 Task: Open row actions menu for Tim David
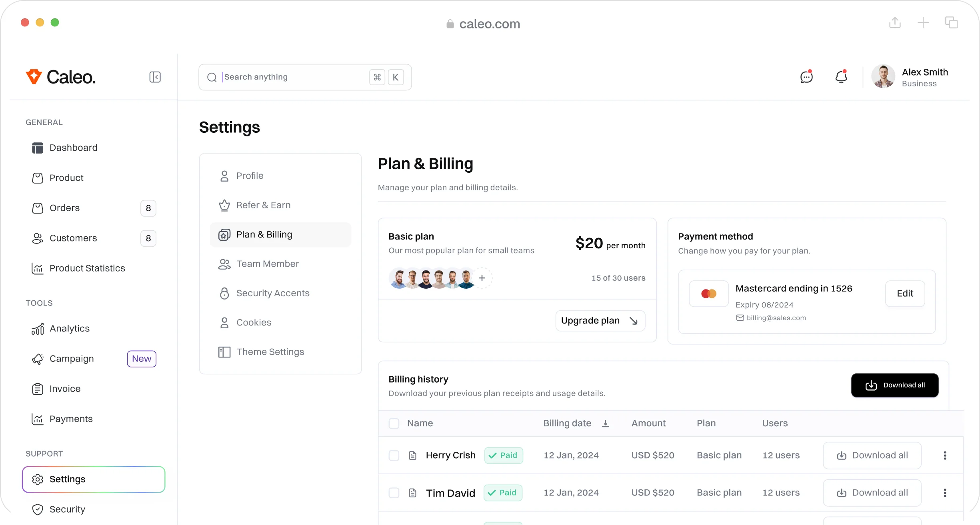click(x=945, y=493)
